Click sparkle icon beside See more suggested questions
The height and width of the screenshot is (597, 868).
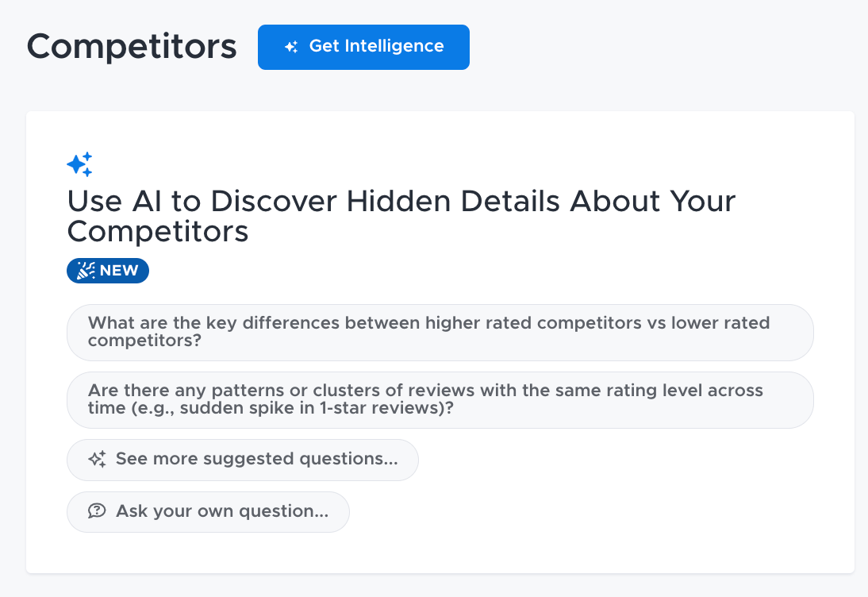pyautogui.click(x=97, y=459)
